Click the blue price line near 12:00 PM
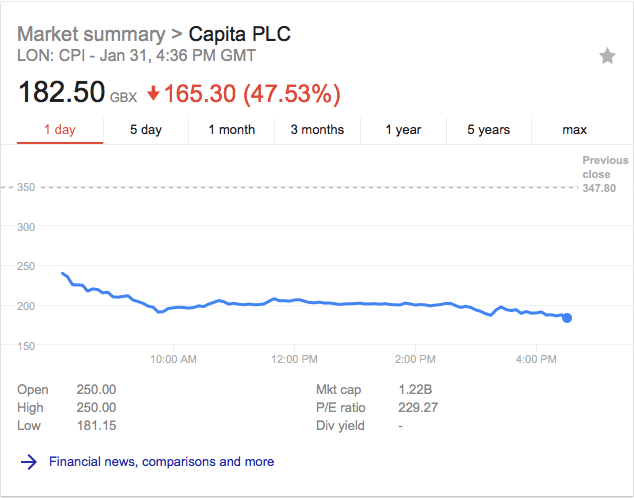The width and height of the screenshot is (634, 498). coord(294,300)
